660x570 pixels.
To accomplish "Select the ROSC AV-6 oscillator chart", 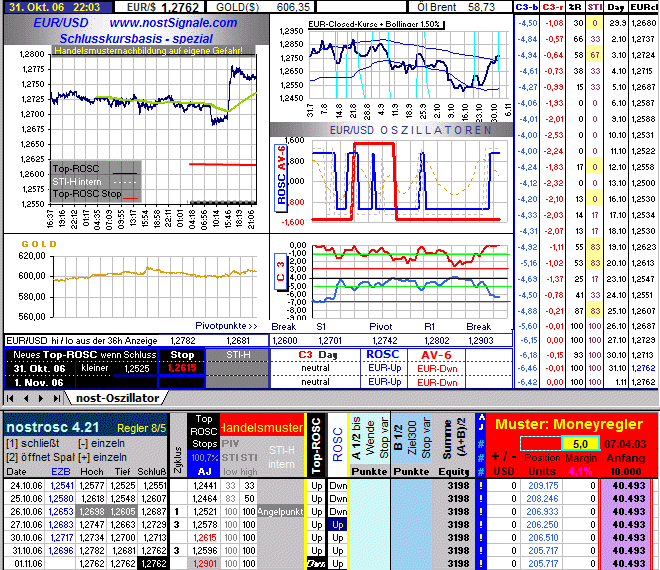I will click(391, 182).
